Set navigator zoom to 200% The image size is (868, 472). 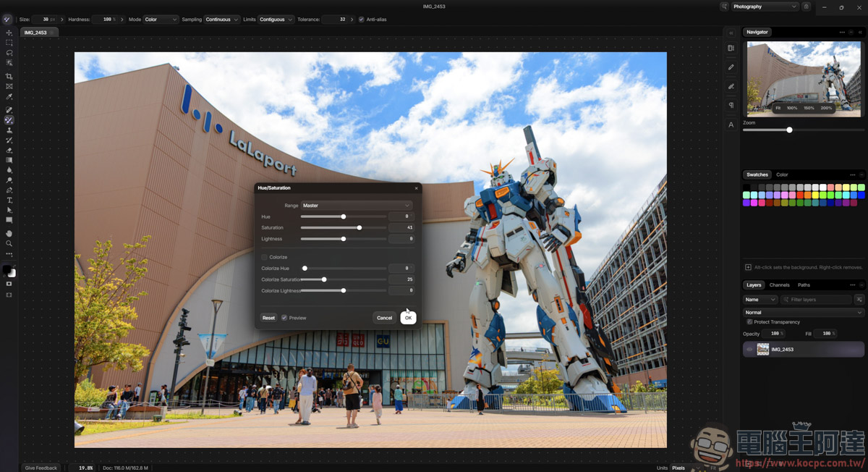[x=826, y=108]
